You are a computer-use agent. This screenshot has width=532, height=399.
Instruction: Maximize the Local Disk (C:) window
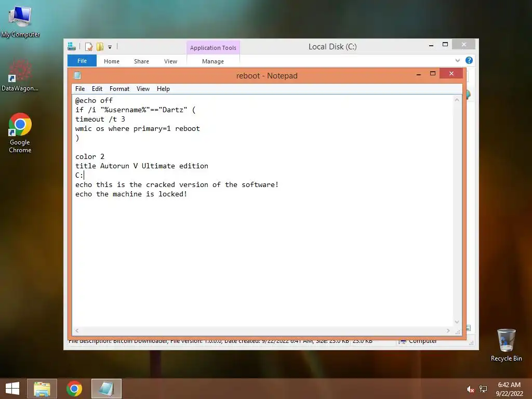click(x=445, y=45)
